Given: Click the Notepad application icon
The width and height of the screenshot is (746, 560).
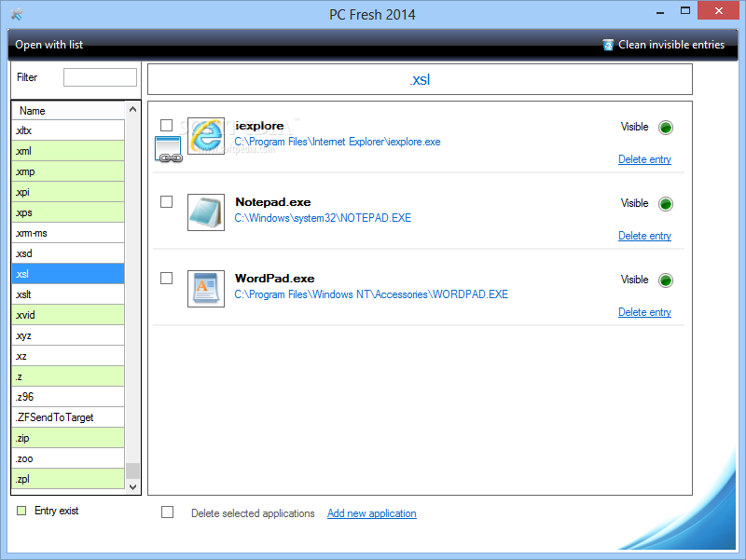Looking at the screenshot, I should point(206,212).
